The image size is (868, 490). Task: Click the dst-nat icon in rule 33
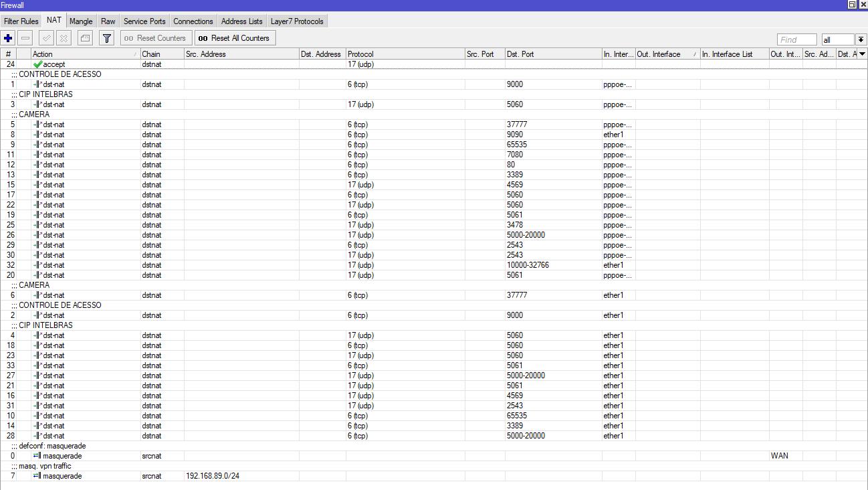pyautogui.click(x=37, y=365)
